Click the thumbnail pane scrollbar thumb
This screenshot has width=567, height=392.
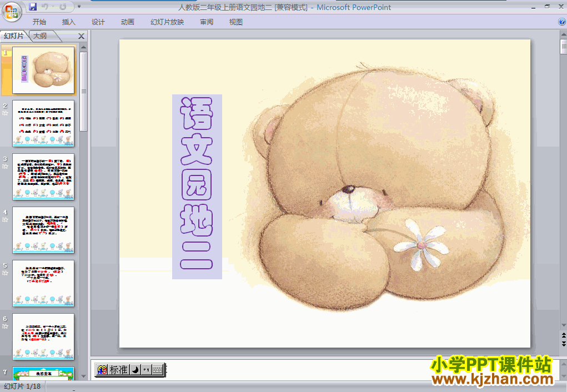(83, 92)
